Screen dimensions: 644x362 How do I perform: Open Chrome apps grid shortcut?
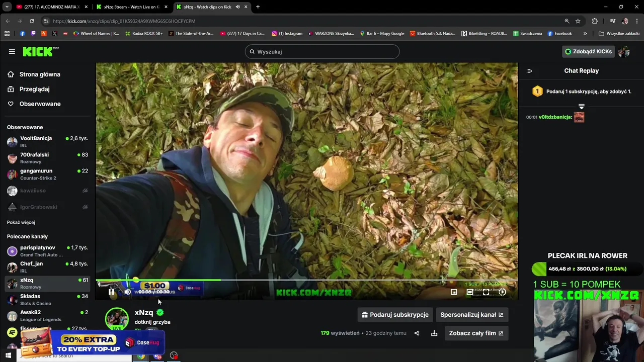click(x=7, y=34)
